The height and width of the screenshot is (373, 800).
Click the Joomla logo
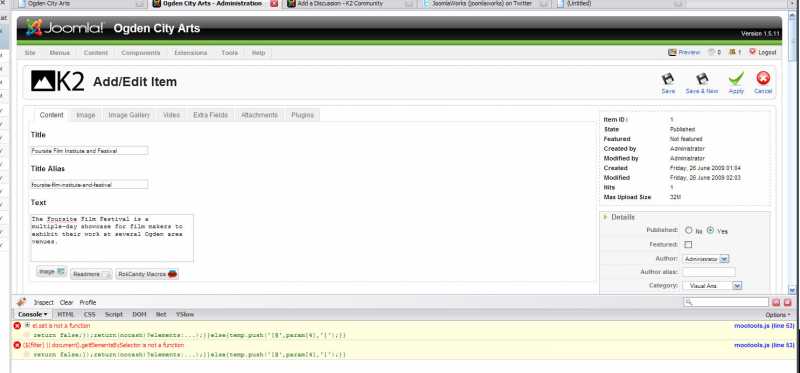[x=64, y=28]
